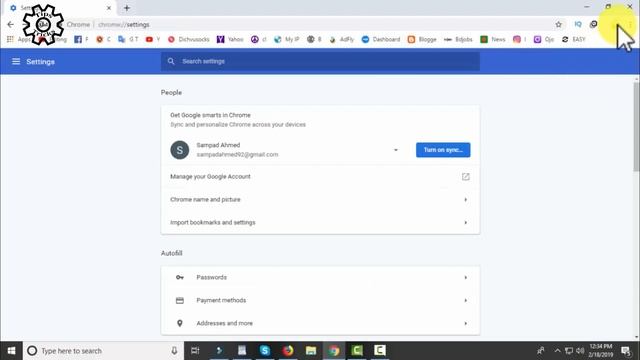Click the page vertical scrollbar thumb
640x360 pixels.
(x=636, y=127)
